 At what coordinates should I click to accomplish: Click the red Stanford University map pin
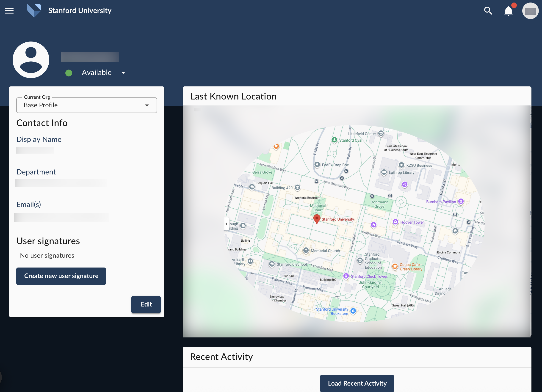(317, 218)
